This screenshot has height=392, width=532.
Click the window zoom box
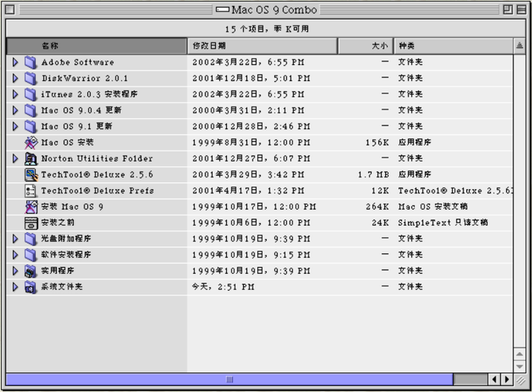[x=508, y=10]
